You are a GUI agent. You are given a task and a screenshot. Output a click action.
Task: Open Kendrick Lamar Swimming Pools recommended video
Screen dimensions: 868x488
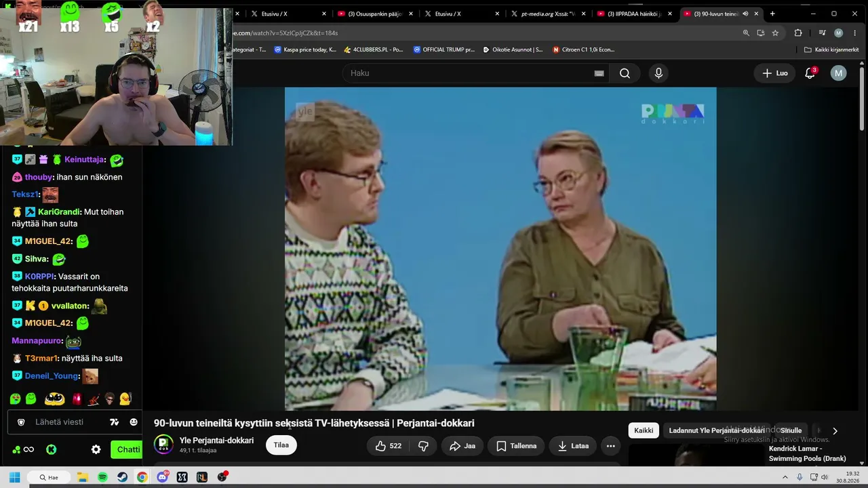click(807, 453)
